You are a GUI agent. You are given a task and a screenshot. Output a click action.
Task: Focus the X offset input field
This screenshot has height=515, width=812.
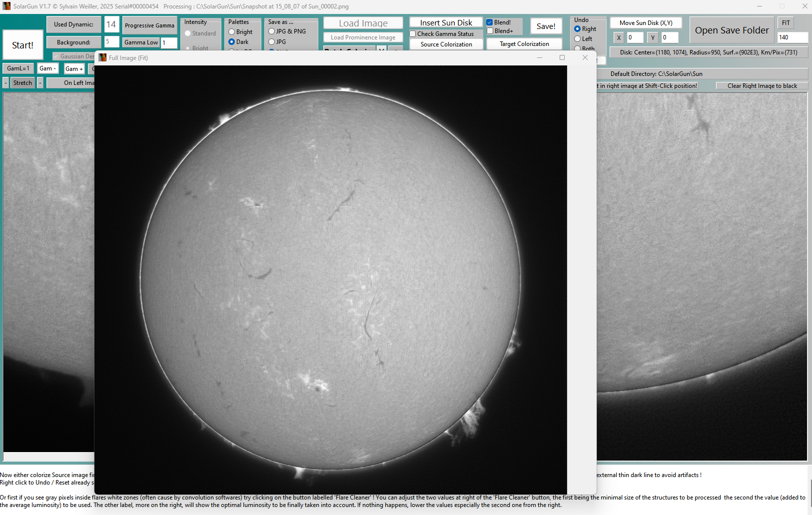[635, 37]
